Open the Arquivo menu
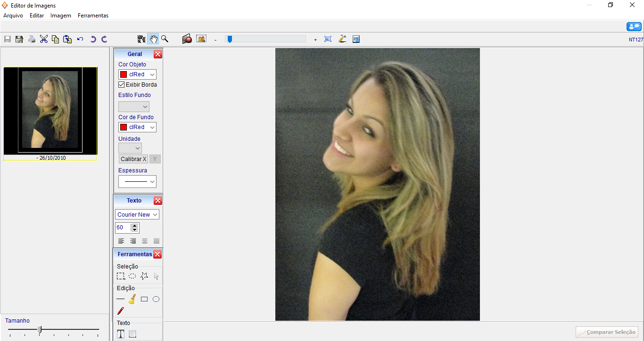 pos(13,16)
